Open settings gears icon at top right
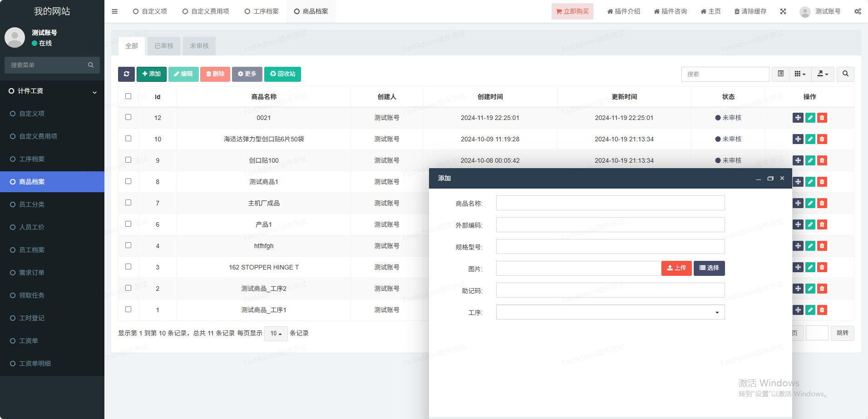The width and height of the screenshot is (868, 419). pos(857,11)
